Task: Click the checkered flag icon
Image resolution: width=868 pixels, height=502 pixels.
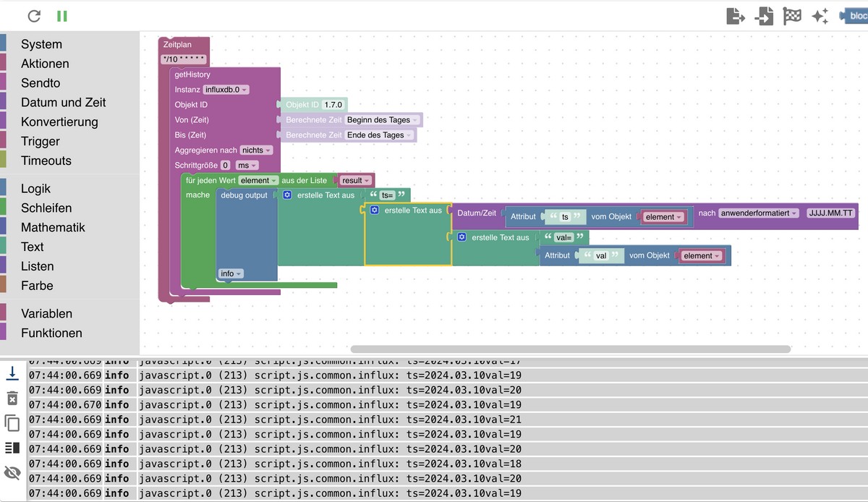Action: point(793,16)
